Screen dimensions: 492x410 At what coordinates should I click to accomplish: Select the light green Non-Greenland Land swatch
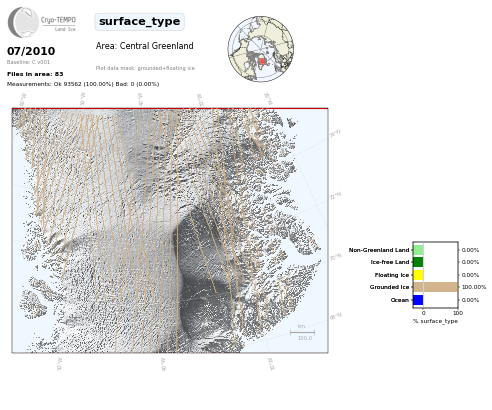click(418, 250)
